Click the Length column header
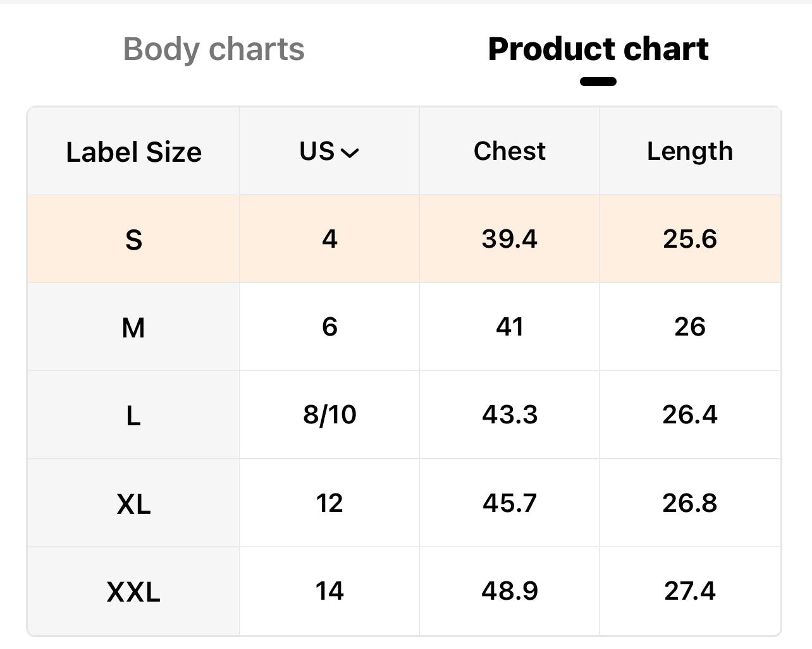The height and width of the screenshot is (649, 812). coord(690,152)
